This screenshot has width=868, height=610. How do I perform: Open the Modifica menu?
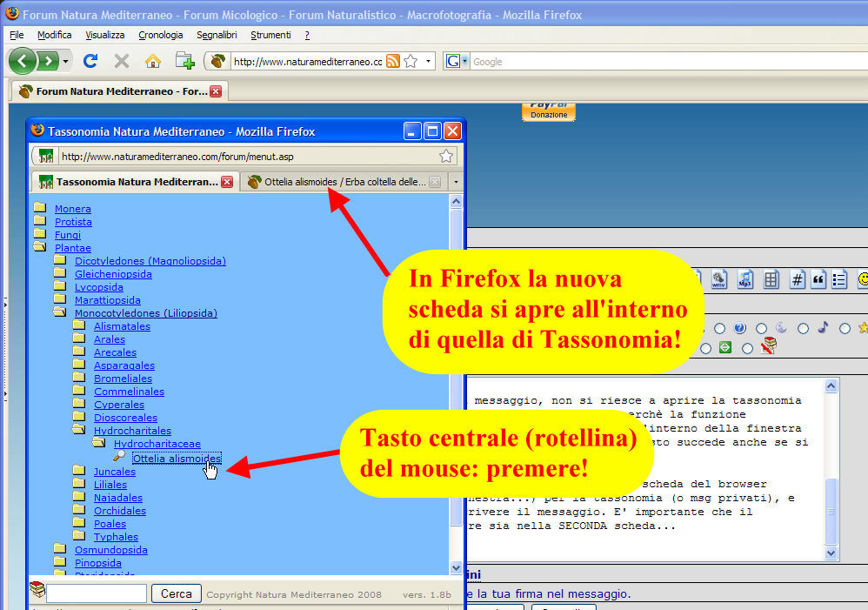point(54,35)
